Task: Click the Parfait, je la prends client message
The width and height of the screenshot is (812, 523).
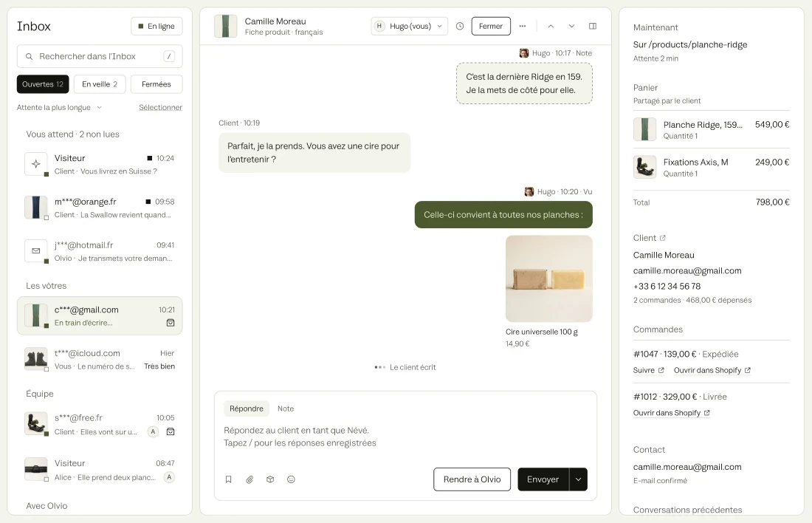Action: tap(314, 153)
